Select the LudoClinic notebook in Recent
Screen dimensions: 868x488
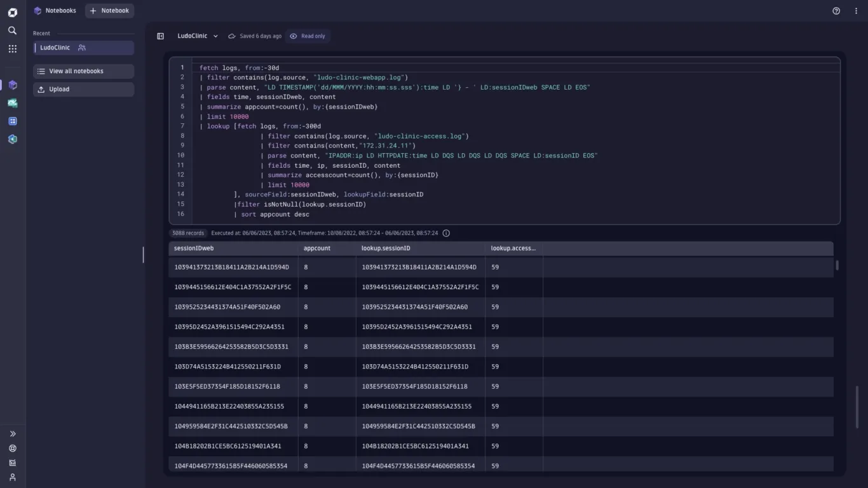click(83, 48)
